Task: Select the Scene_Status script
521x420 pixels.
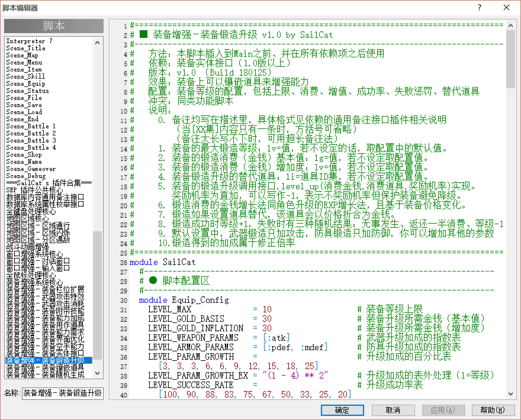Action: [28, 91]
